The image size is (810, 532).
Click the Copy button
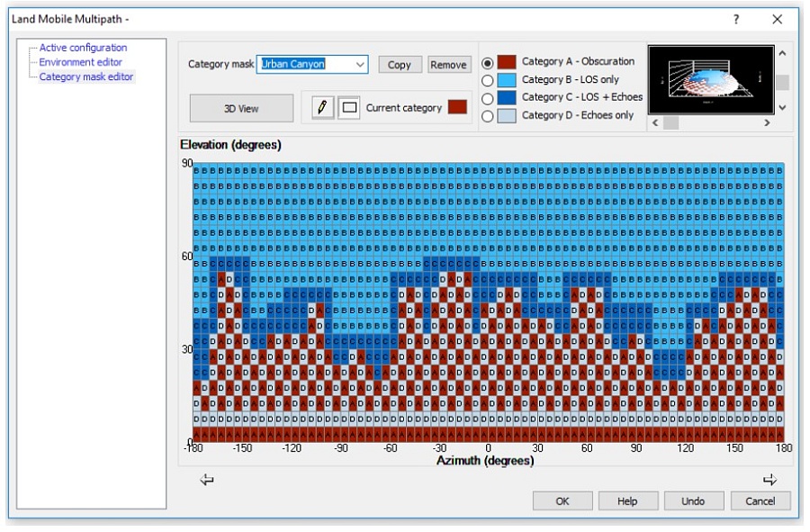point(400,65)
